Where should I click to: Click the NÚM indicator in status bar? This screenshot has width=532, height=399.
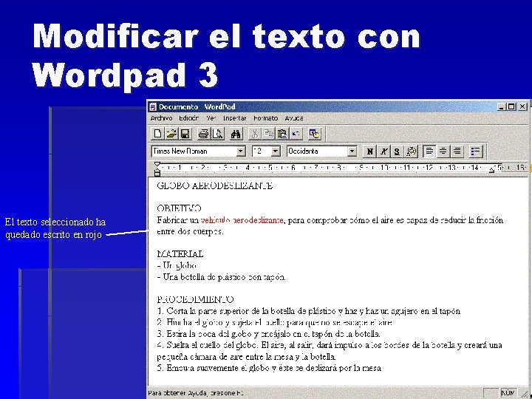508,393
